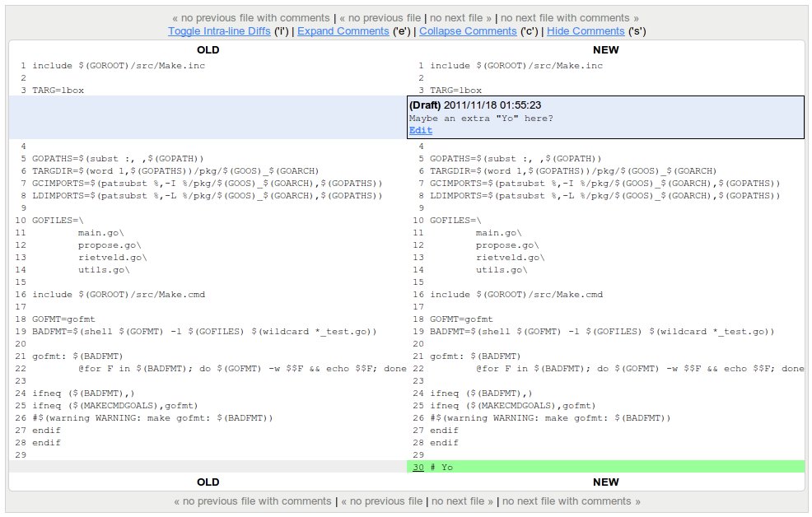Click the Toggle Intra-line Diffs link
The height and width of the screenshot is (517, 812).
click(x=219, y=31)
